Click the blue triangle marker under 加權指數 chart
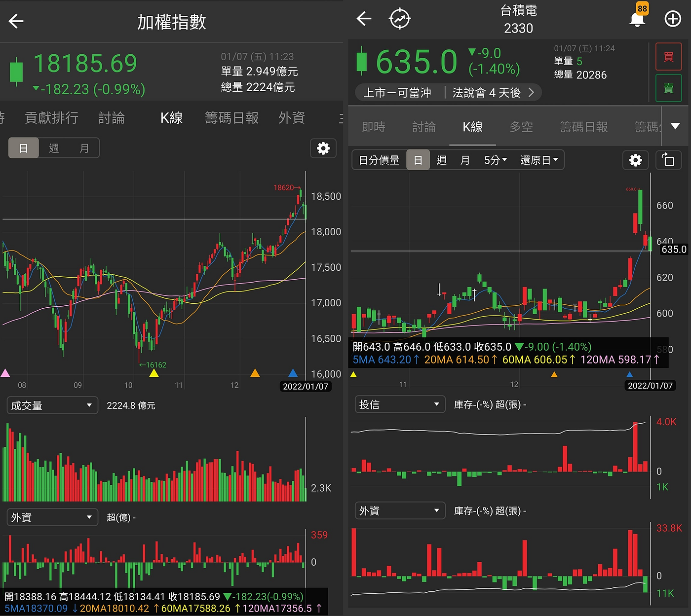Viewport: 691px width, 616px height. point(293,373)
